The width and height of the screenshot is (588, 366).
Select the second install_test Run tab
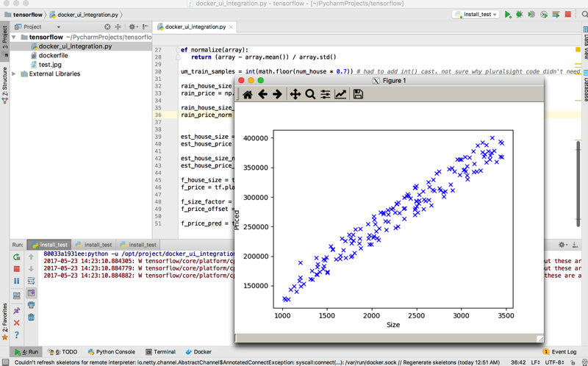94,245
